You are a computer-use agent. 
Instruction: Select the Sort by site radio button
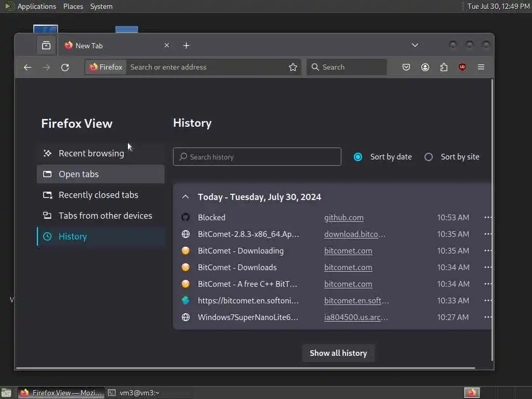[429, 157]
